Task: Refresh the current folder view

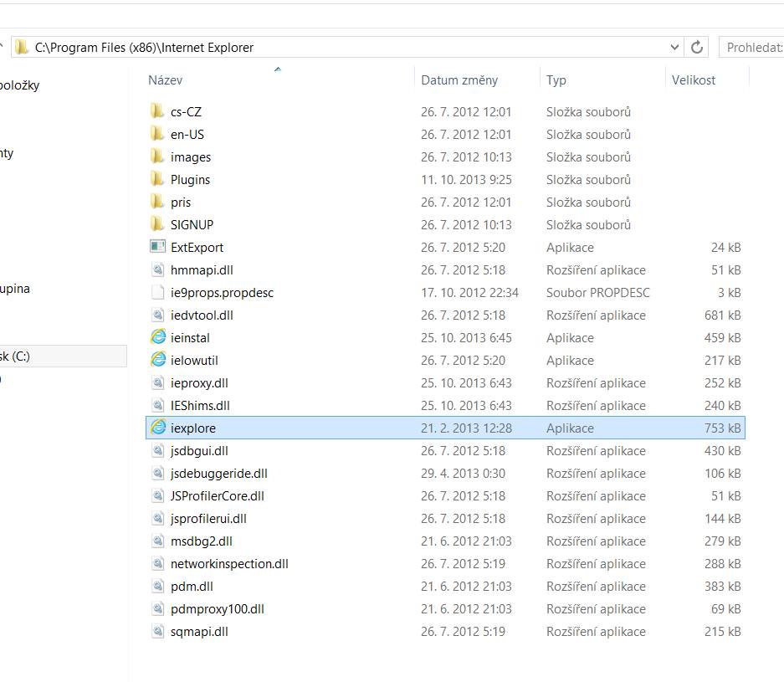Action: (x=697, y=47)
